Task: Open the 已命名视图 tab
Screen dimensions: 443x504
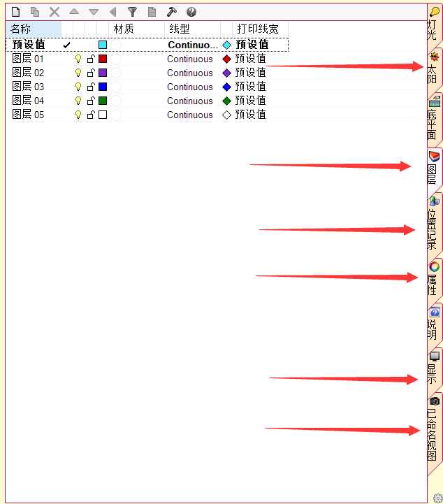Action: pyautogui.click(x=435, y=429)
